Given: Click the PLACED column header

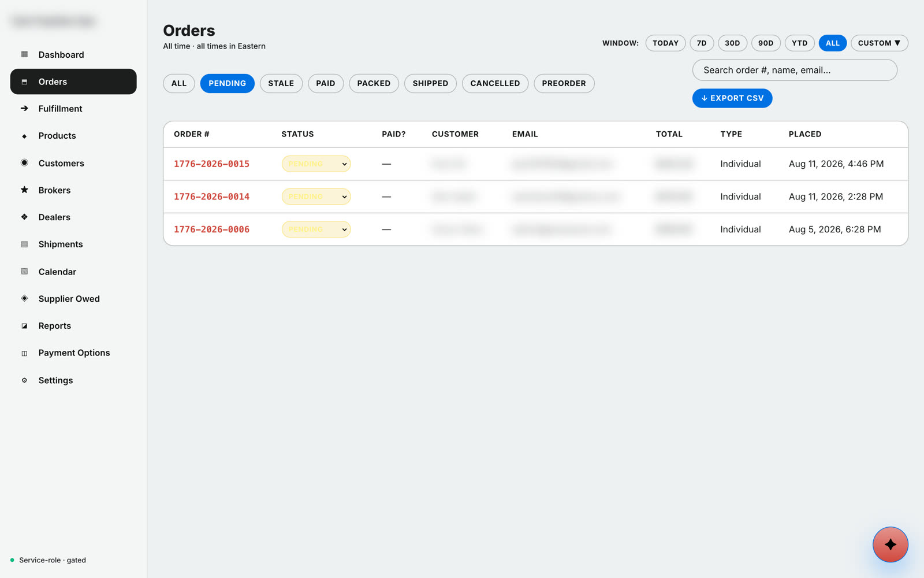Looking at the screenshot, I should tap(805, 134).
